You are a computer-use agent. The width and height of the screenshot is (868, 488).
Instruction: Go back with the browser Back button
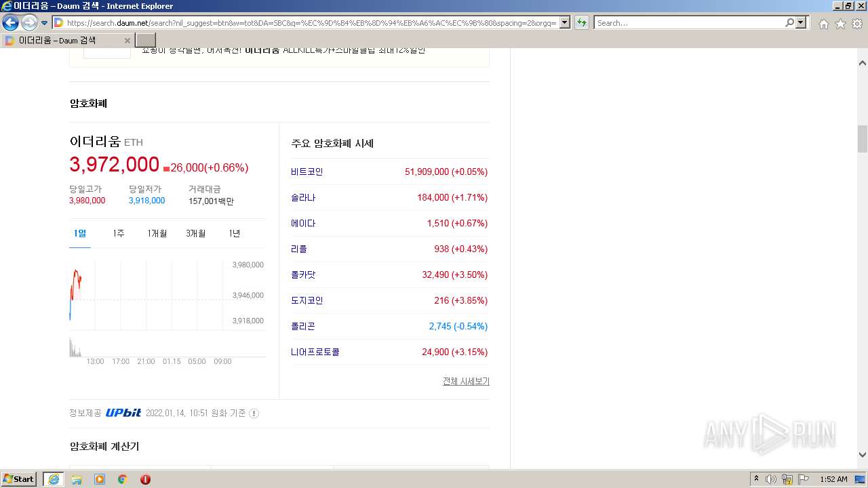coord(10,22)
